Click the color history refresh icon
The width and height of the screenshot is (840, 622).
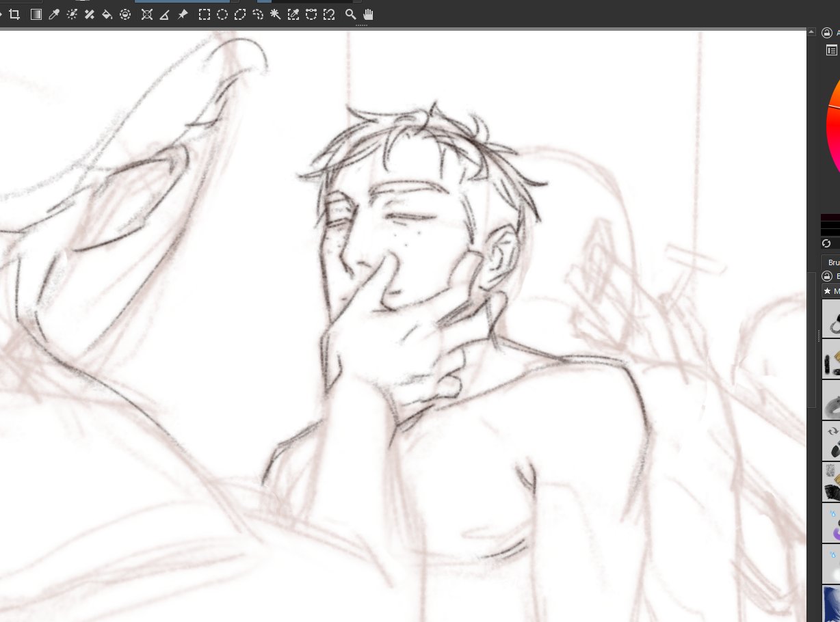pos(826,243)
